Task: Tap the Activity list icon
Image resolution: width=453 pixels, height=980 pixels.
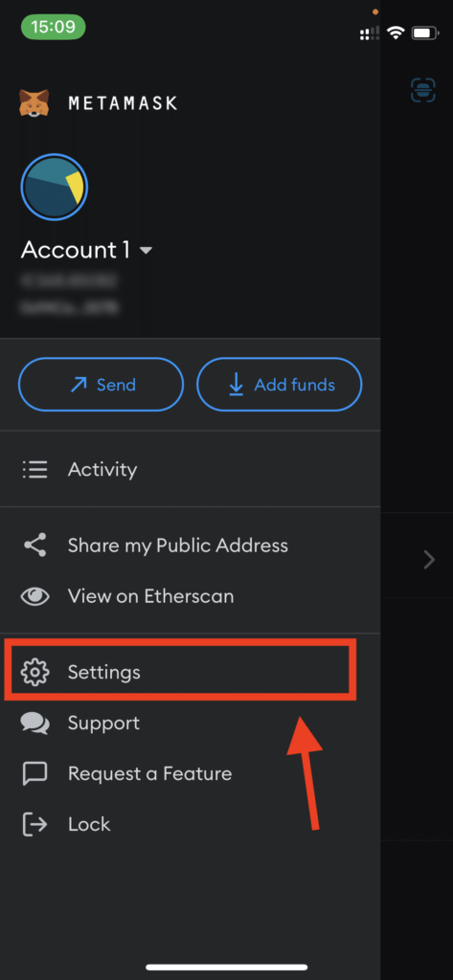Action: click(x=34, y=469)
